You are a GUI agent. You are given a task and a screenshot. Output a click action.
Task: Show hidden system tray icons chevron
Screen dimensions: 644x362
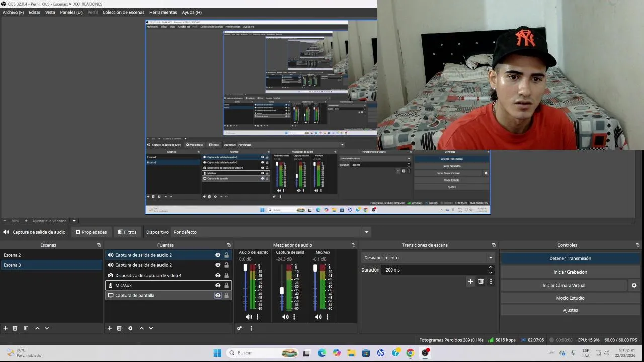(551, 353)
